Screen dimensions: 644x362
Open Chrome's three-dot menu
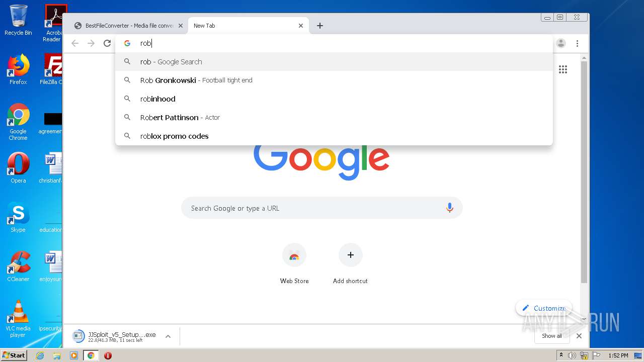[x=578, y=43]
